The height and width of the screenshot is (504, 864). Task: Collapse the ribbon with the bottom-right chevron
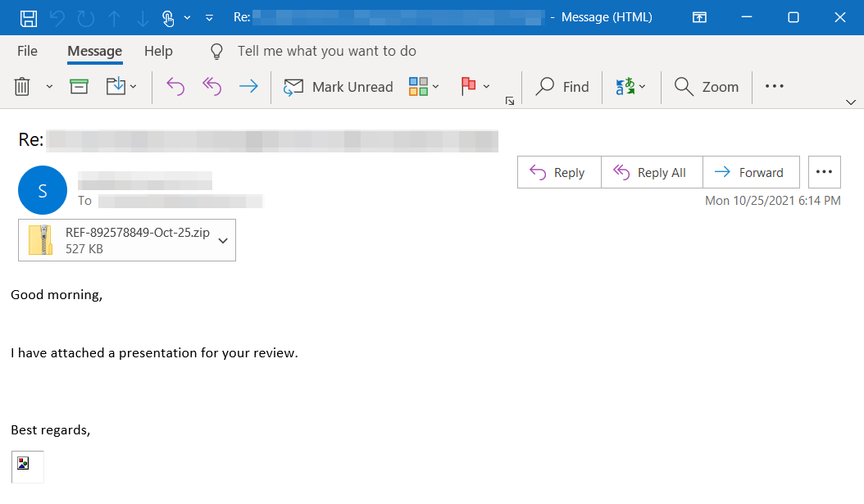851,102
